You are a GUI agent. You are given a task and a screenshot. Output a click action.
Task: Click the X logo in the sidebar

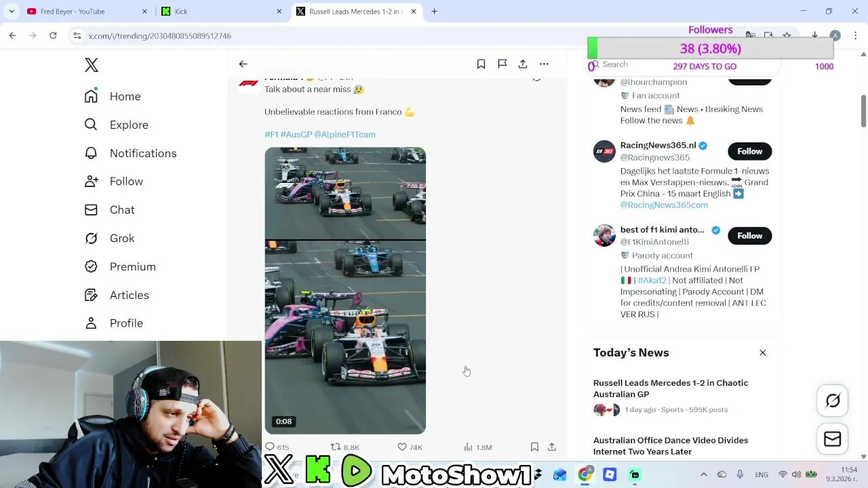[92, 65]
